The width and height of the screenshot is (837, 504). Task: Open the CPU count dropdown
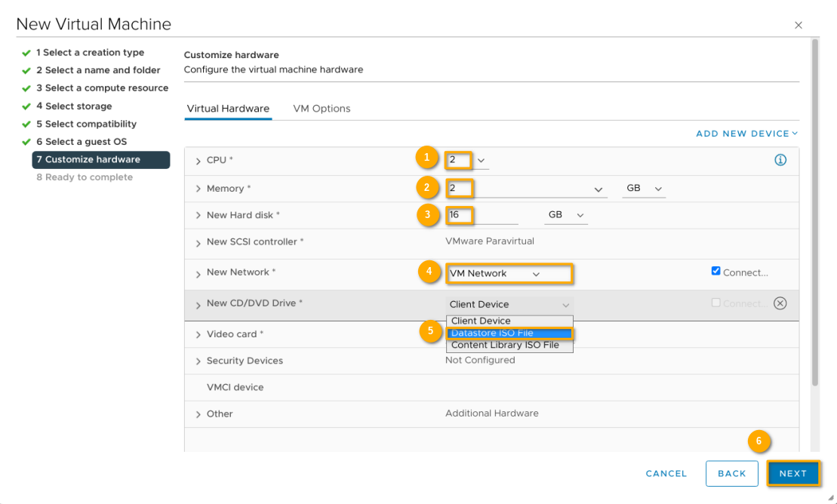click(x=482, y=161)
